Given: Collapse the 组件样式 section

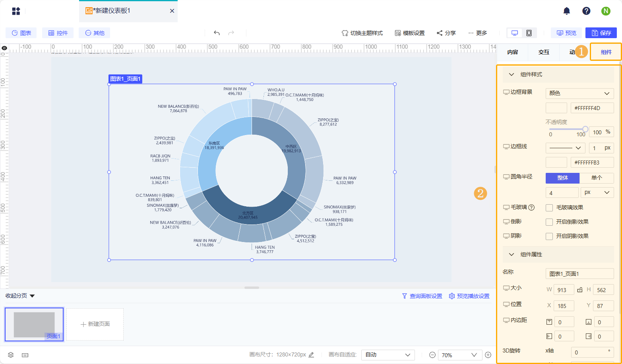Looking at the screenshot, I should point(512,74).
